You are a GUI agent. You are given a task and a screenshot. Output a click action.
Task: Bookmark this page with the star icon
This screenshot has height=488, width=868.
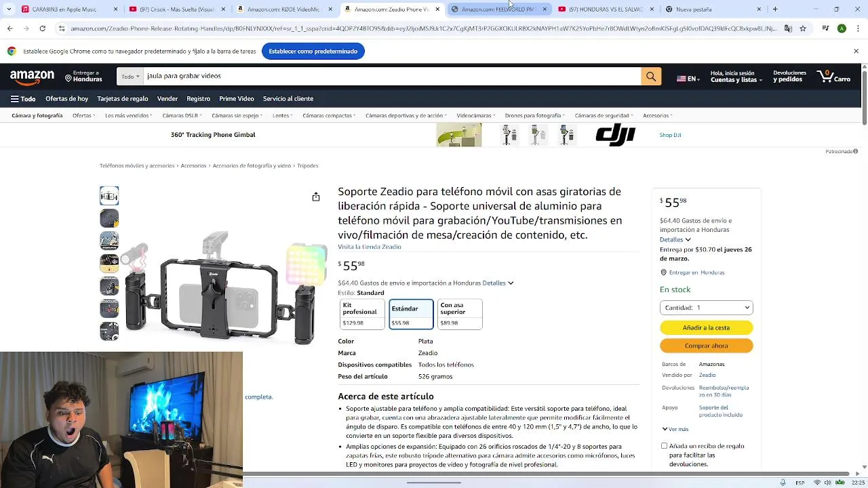[803, 28]
